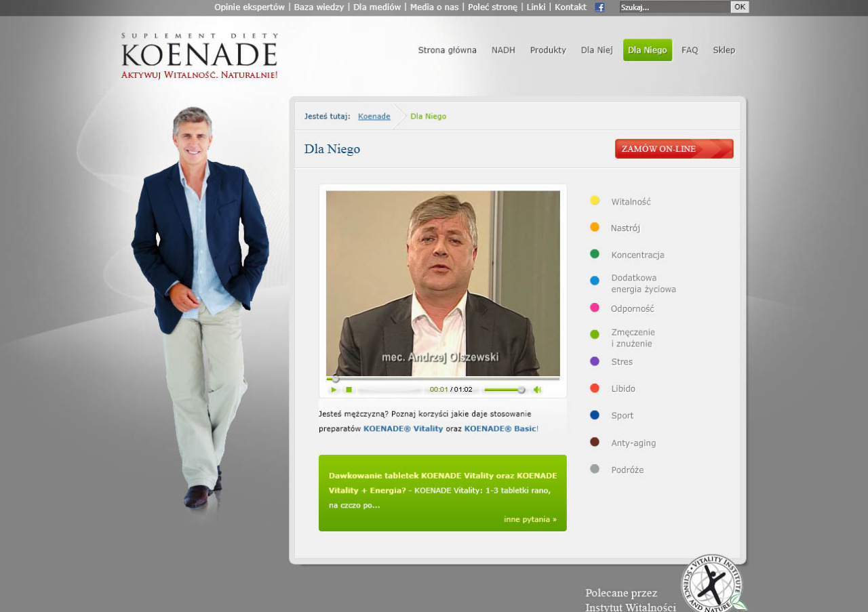
Task: Open the 'inne pytania »' link
Action: pyautogui.click(x=530, y=519)
